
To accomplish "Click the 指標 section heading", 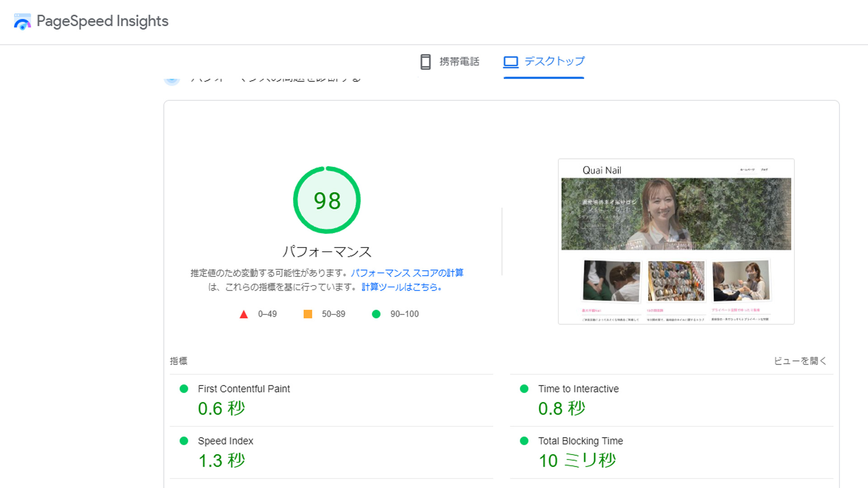I will (179, 361).
